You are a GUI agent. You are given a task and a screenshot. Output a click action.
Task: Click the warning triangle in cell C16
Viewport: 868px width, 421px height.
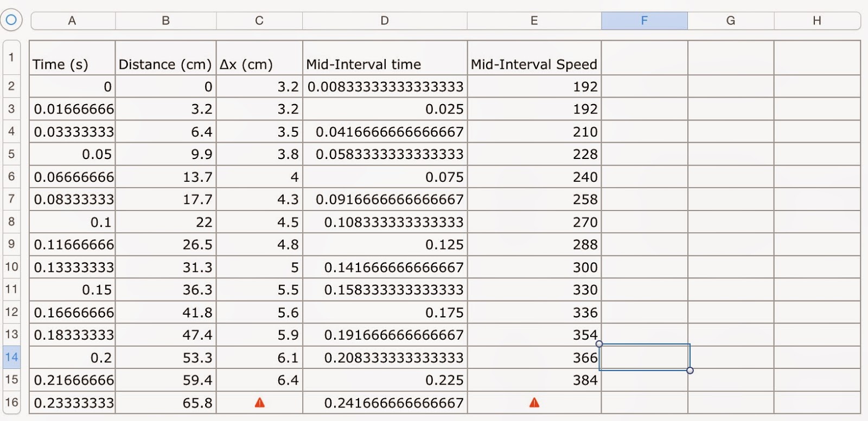tap(259, 403)
